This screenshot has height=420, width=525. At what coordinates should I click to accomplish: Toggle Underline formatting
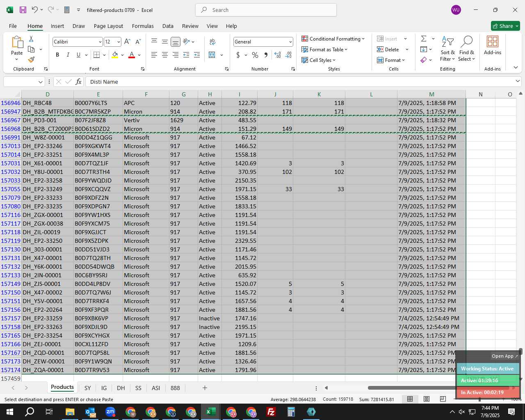(x=78, y=55)
